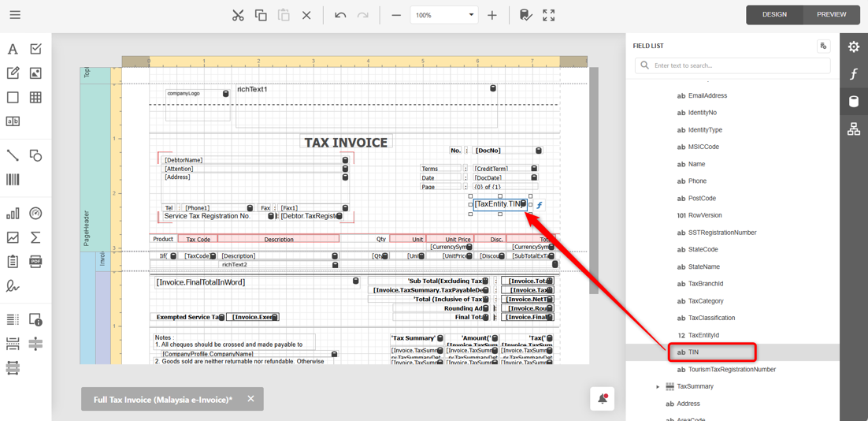
Task: Select the Check Box toolbox control
Action: pos(35,50)
